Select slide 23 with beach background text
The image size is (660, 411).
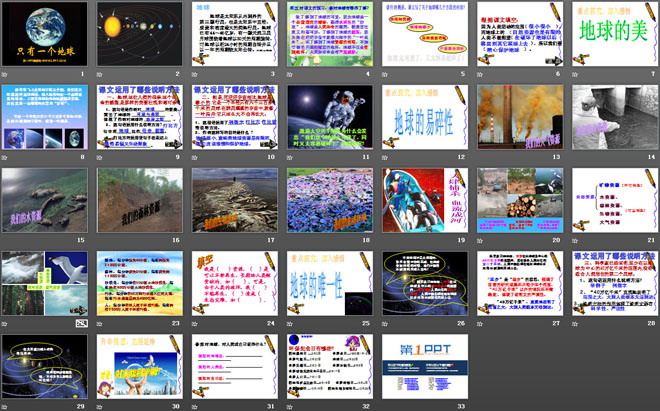[x=140, y=283]
